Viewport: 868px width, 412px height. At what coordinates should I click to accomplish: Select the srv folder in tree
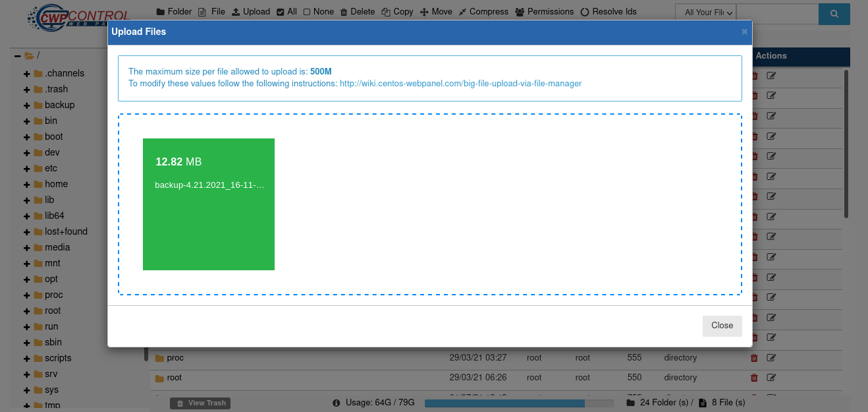pos(51,374)
